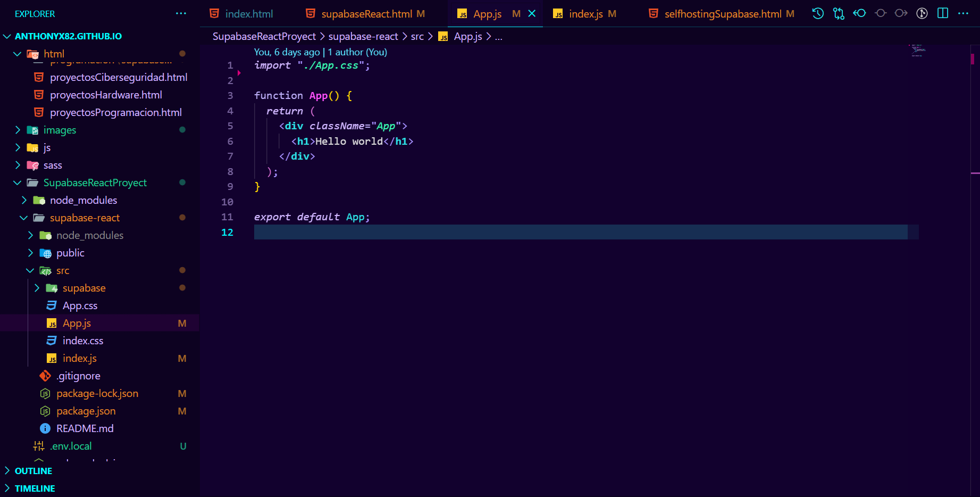Open package.json in the explorer
980x497 pixels.
click(86, 411)
